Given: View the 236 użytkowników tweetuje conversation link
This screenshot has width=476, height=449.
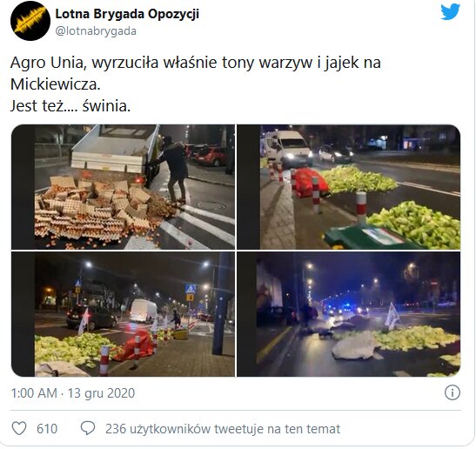Looking at the screenshot, I should (x=223, y=429).
